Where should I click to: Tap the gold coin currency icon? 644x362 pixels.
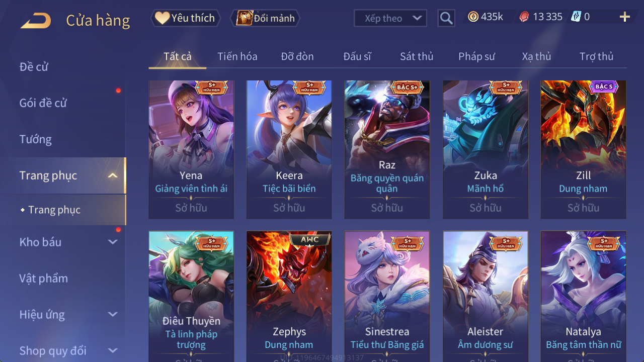click(473, 17)
